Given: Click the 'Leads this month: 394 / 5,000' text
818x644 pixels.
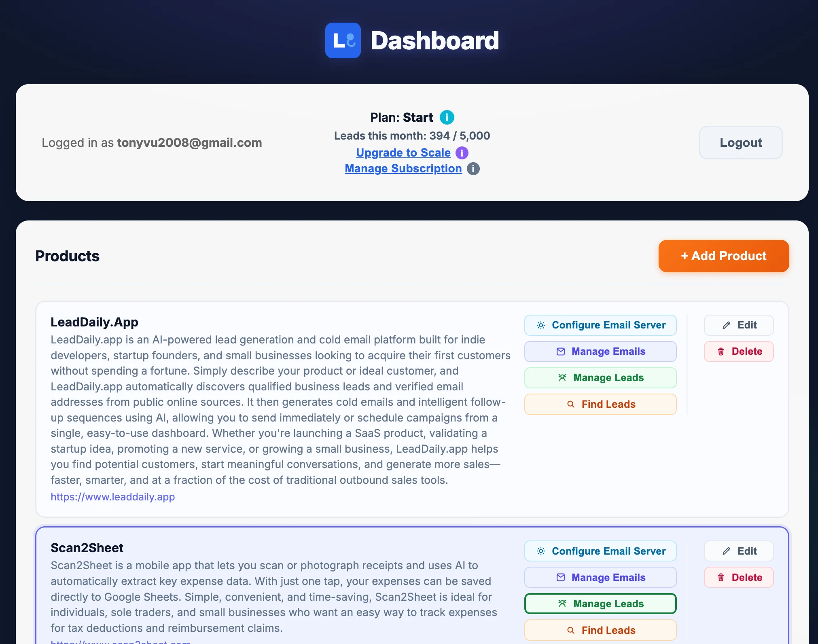Looking at the screenshot, I should [412, 136].
